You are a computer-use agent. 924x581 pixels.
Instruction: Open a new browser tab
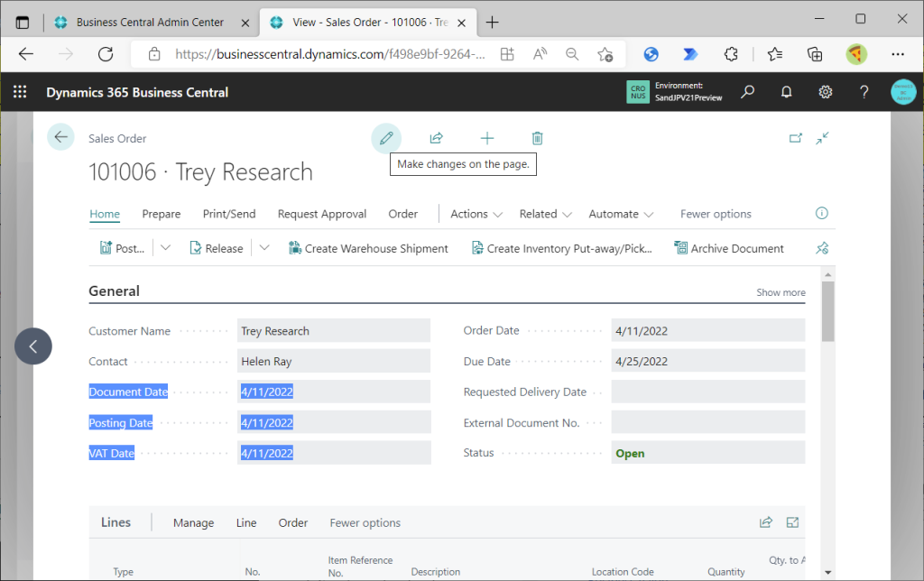492,23
